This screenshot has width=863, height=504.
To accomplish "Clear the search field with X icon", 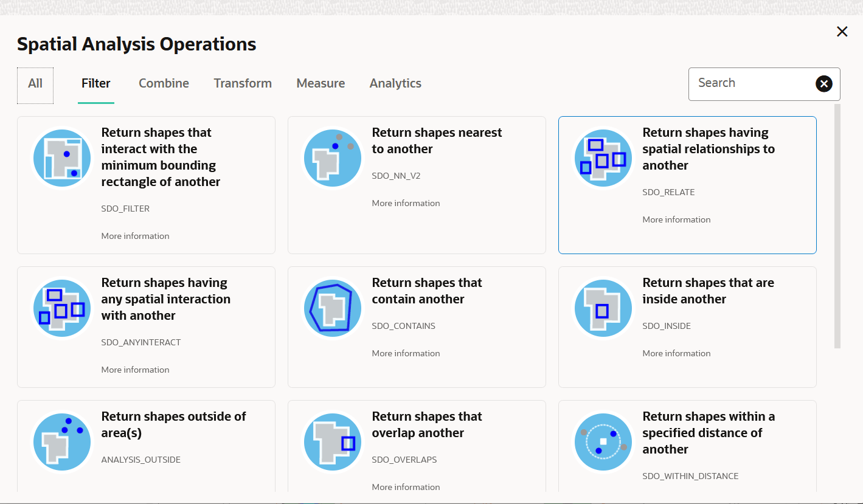I will [x=823, y=84].
